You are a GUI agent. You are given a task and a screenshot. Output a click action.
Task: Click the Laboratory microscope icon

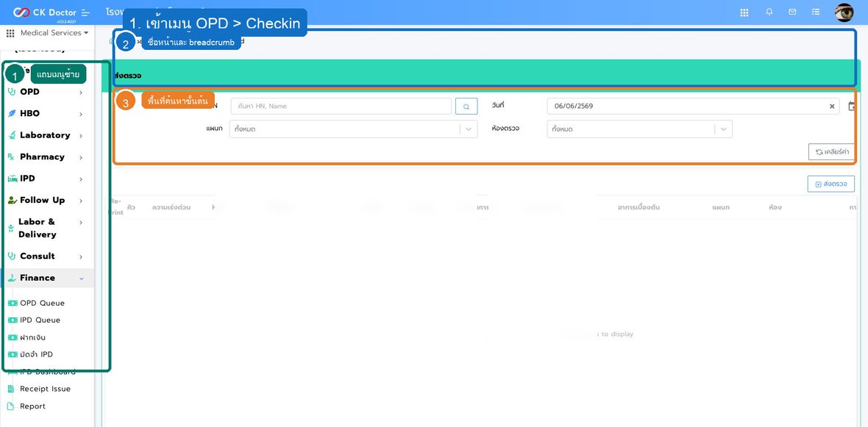click(12, 135)
